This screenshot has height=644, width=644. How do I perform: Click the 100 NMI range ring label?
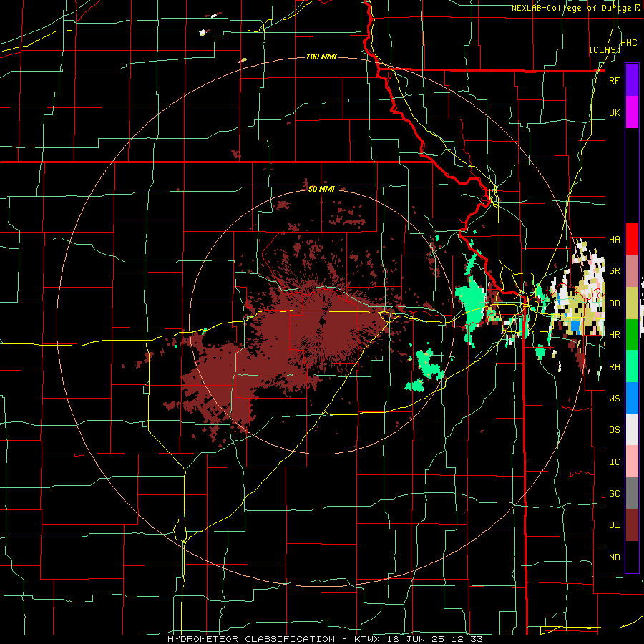point(321,57)
